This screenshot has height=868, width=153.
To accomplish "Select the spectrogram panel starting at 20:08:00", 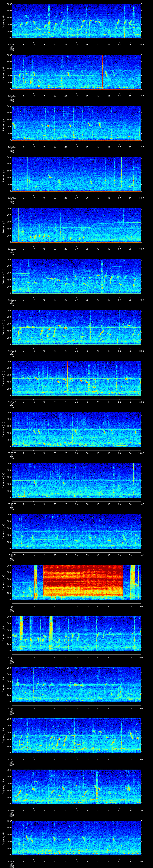I will pos(77,378).
